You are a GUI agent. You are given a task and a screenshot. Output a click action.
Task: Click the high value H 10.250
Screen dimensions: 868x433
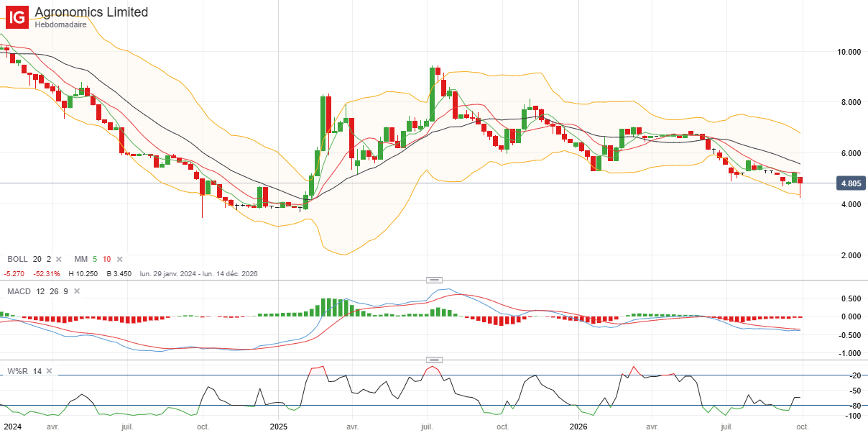coord(83,274)
